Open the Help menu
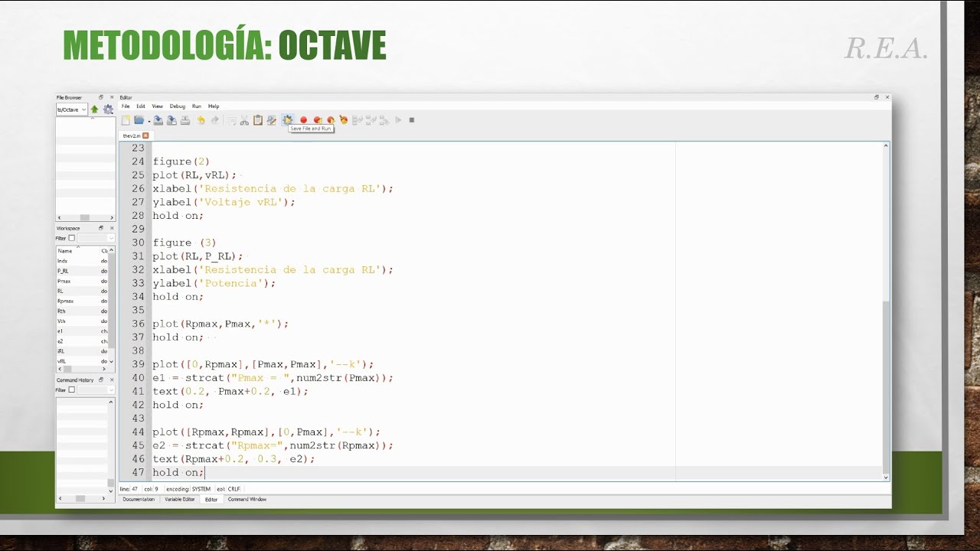 (214, 106)
